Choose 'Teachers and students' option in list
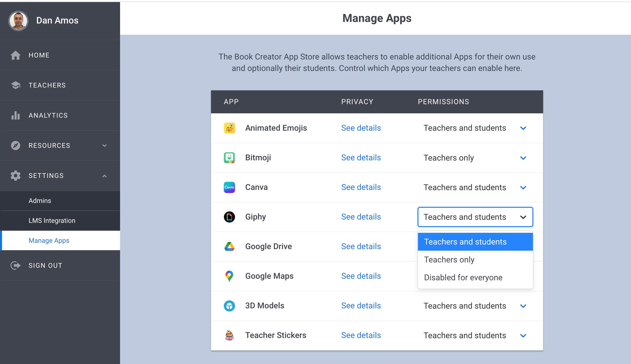 click(475, 242)
